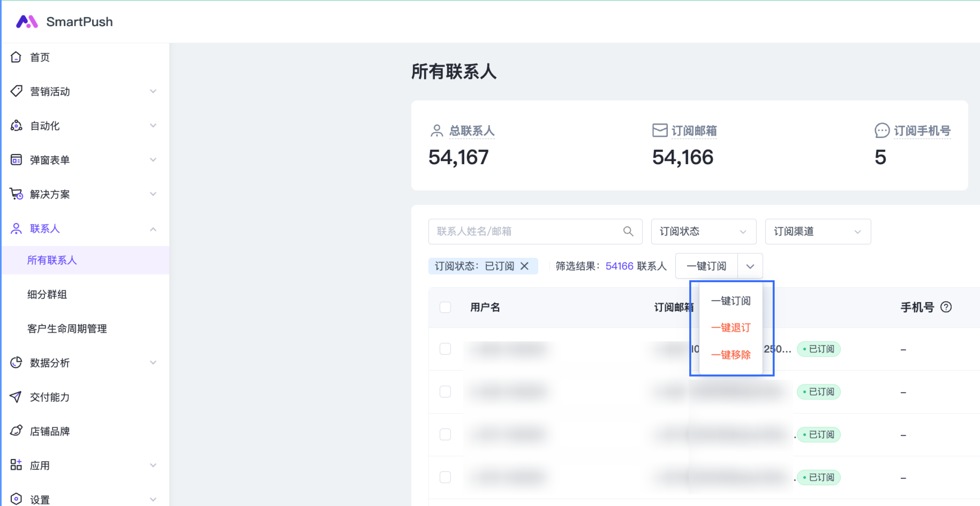980x506 pixels.
Task: Click the 营销活动 tag icon
Action: (x=16, y=91)
